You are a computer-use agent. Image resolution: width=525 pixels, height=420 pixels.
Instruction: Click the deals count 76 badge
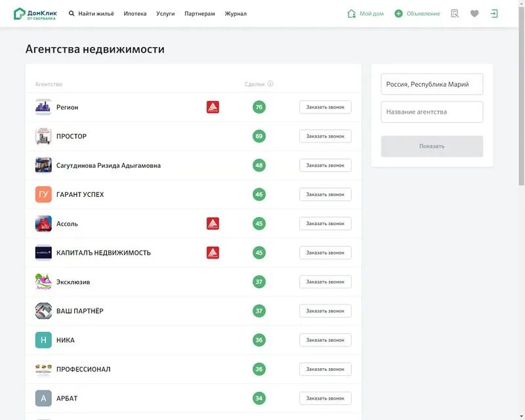[259, 107]
